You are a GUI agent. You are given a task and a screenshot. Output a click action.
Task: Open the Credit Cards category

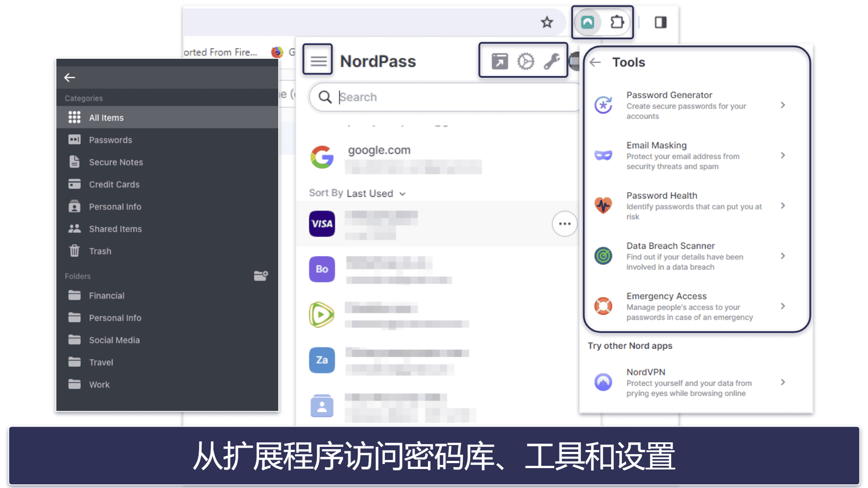tap(167, 184)
